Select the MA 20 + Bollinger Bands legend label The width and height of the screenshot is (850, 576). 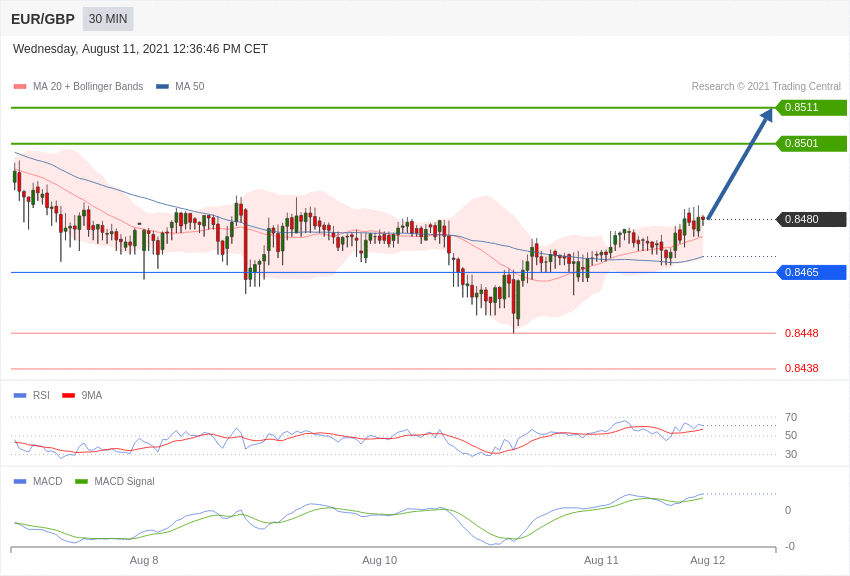click(88, 86)
